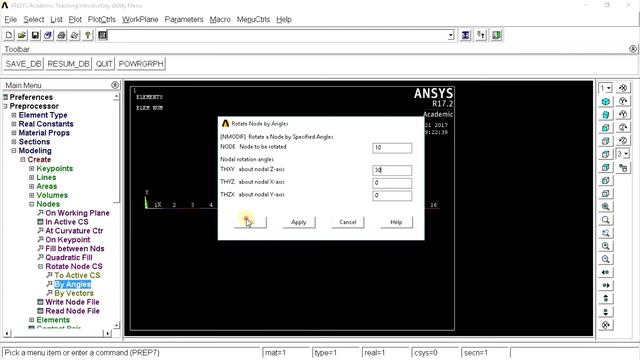This screenshot has height=360, width=640.
Task: Click the RESUM_DB toolbar button
Action: tap(68, 64)
